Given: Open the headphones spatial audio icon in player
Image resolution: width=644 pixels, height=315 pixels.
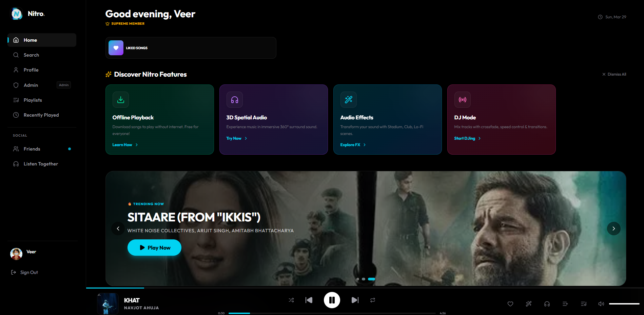Looking at the screenshot, I should click(x=547, y=304).
